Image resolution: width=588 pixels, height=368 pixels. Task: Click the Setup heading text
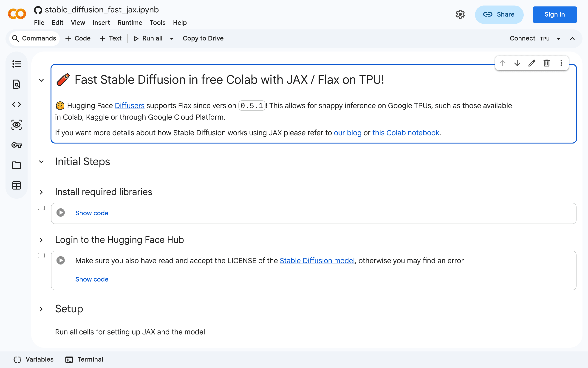69,309
